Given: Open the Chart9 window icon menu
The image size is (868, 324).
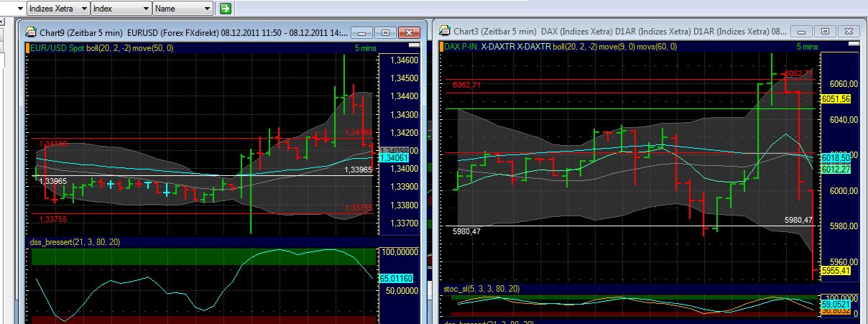Looking at the screenshot, I should [31, 32].
